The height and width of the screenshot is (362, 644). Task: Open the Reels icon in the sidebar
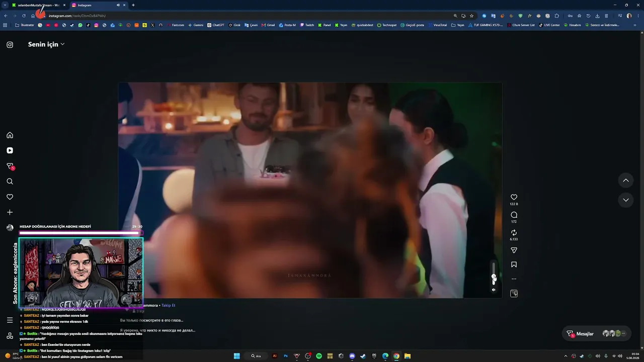[x=10, y=150]
